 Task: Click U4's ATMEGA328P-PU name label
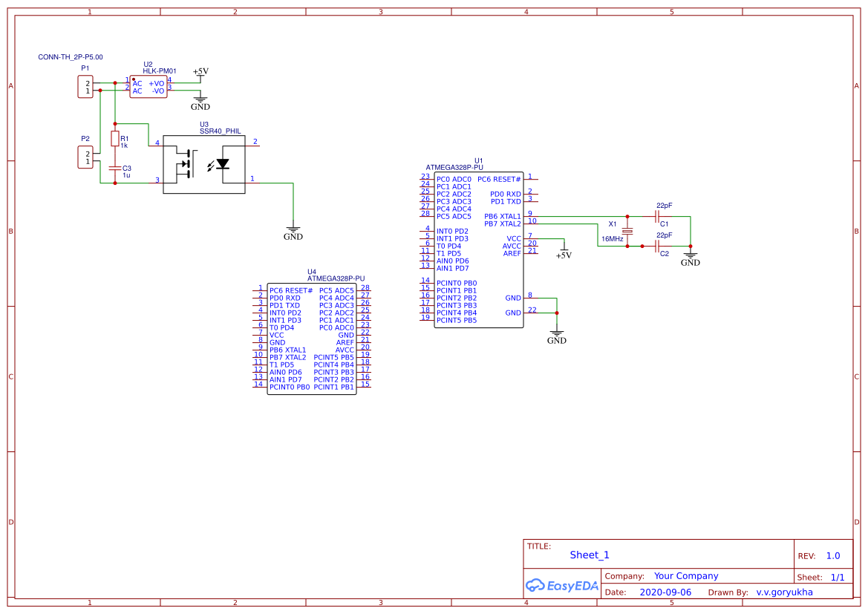336,278
